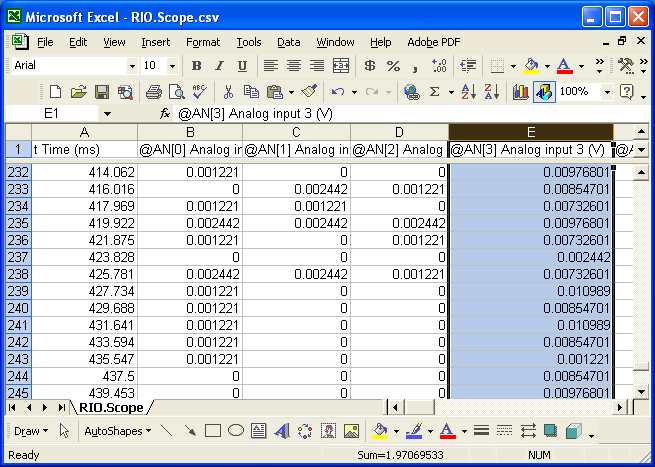This screenshot has width=655, height=467.
Task: Toggle Italic formatting
Action: (219, 66)
